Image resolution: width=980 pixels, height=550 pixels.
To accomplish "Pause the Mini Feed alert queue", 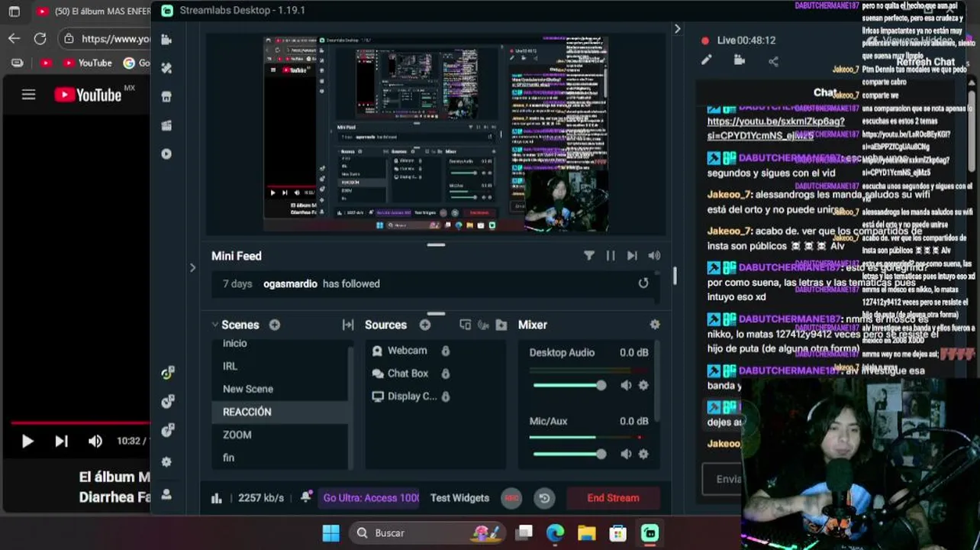I will [x=611, y=256].
